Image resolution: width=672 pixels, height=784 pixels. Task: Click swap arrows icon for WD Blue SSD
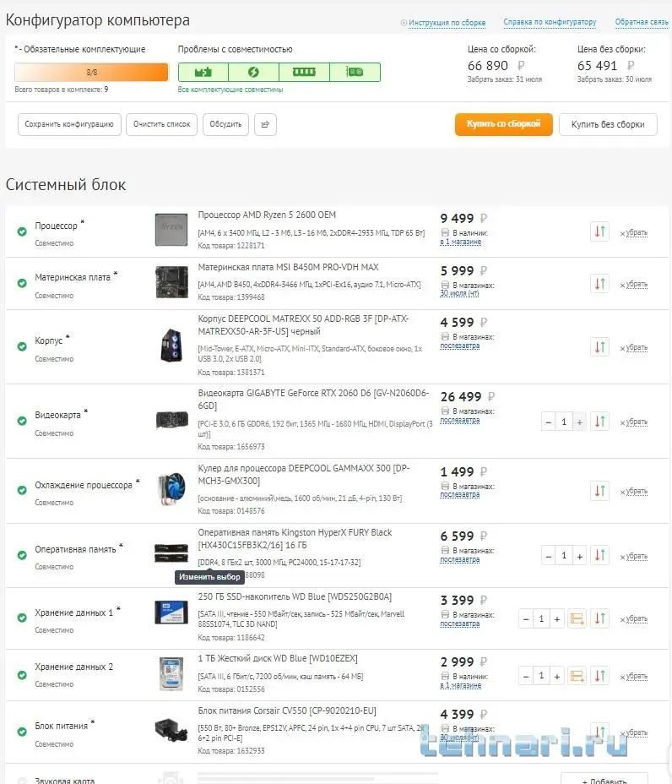[599, 618]
